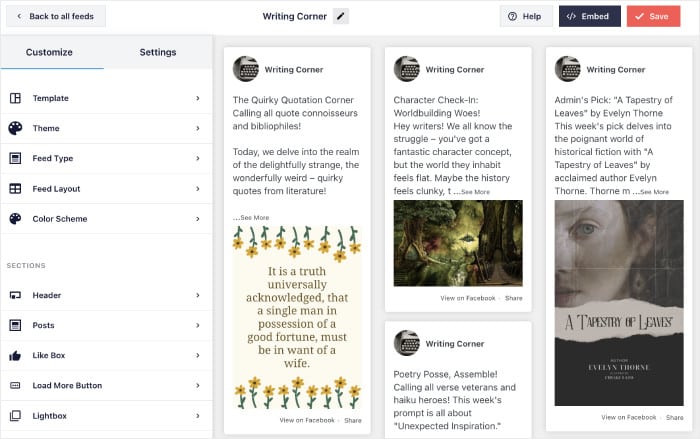This screenshot has height=439, width=700.
Task: Open the Tapestry of Leaves book cover
Action: (619, 303)
